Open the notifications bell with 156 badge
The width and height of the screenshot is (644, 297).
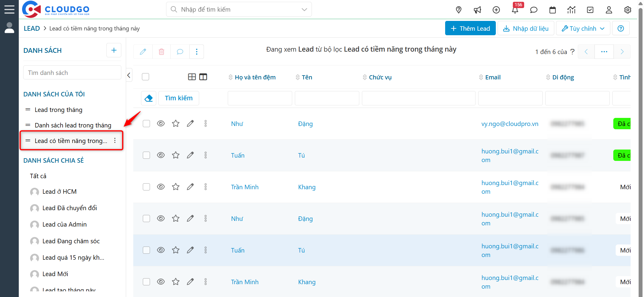(515, 10)
